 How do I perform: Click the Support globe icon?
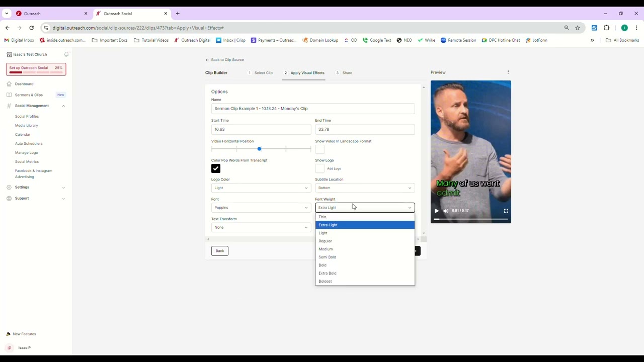click(9, 198)
